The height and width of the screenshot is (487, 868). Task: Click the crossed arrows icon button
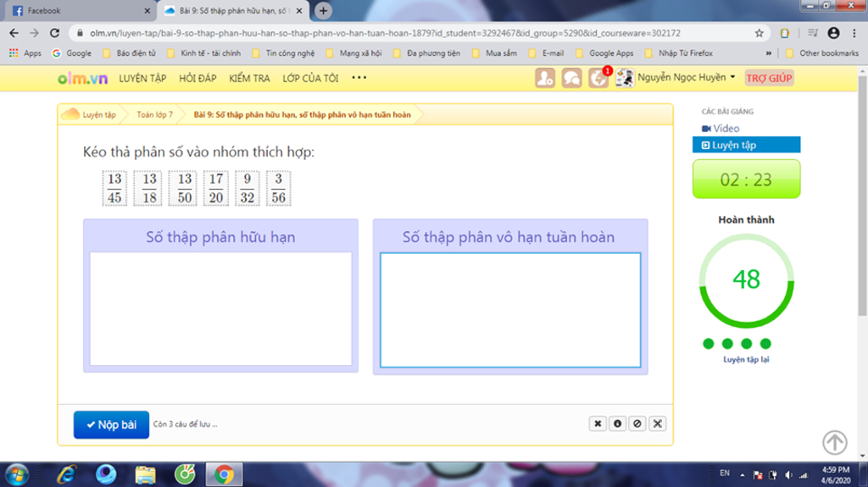pos(658,423)
